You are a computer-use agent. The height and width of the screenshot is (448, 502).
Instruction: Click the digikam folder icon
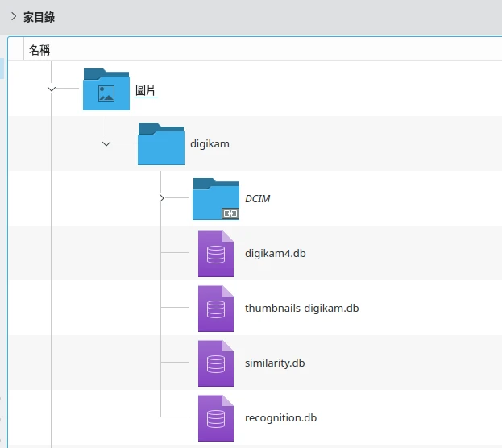[x=160, y=144]
